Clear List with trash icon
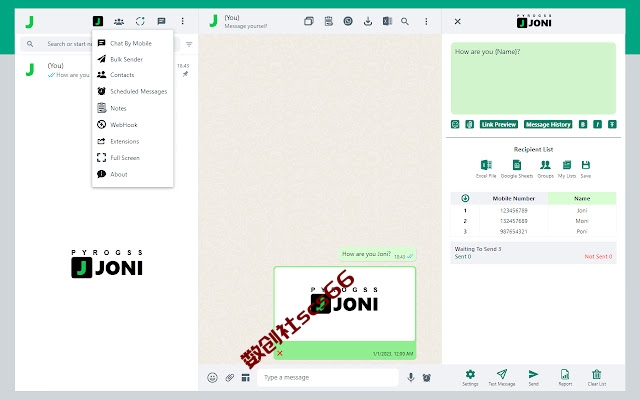The width and height of the screenshot is (640, 400). pyautogui.click(x=597, y=378)
